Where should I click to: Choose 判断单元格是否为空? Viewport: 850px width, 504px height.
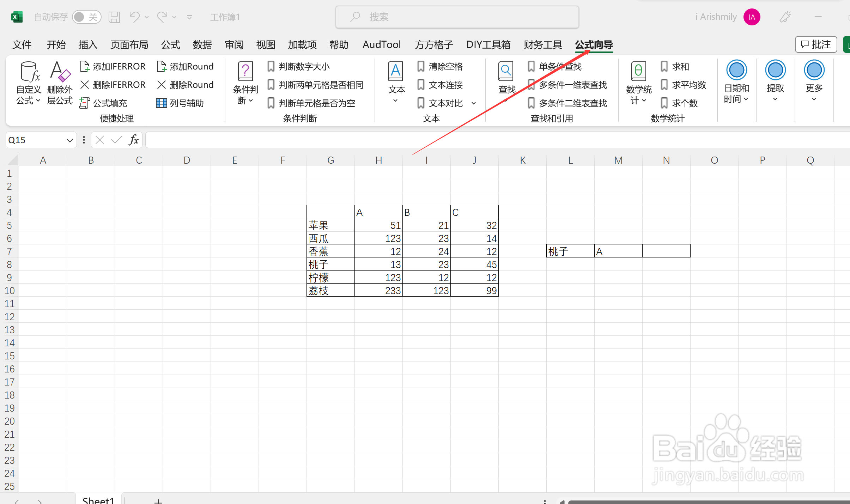311,103
